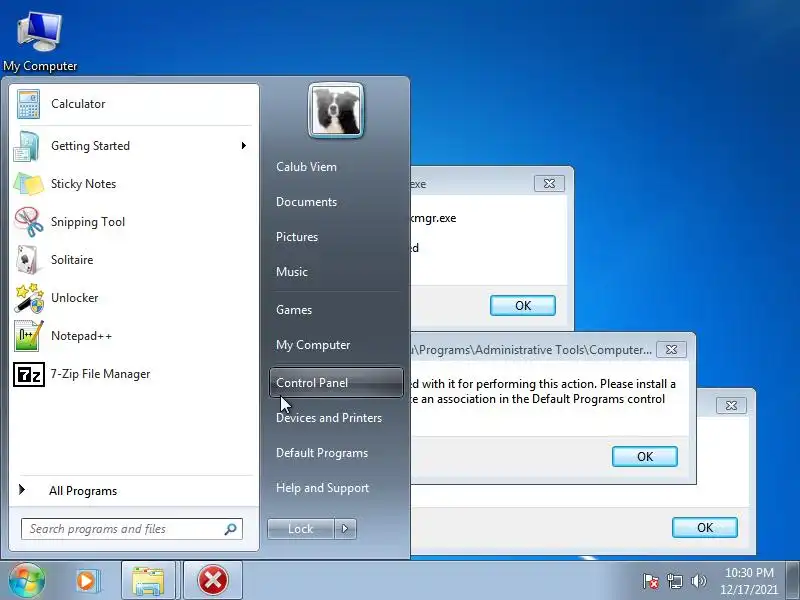Close the kmgr.exe error dialog

[549, 184]
